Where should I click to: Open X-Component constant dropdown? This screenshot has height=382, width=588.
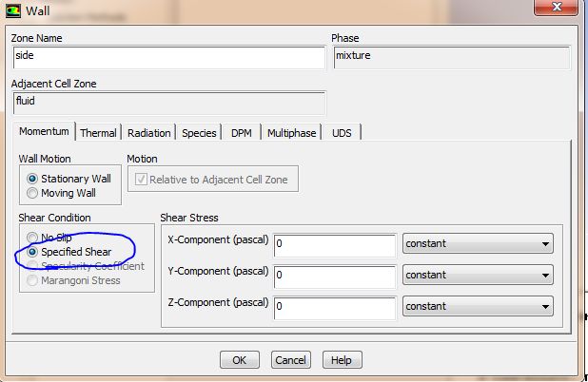point(478,244)
